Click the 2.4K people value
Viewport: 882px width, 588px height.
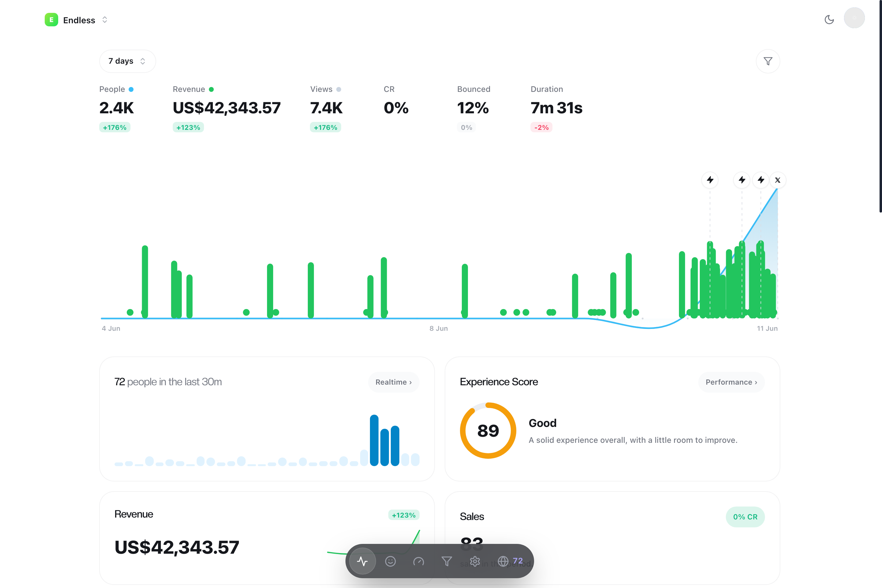116,108
